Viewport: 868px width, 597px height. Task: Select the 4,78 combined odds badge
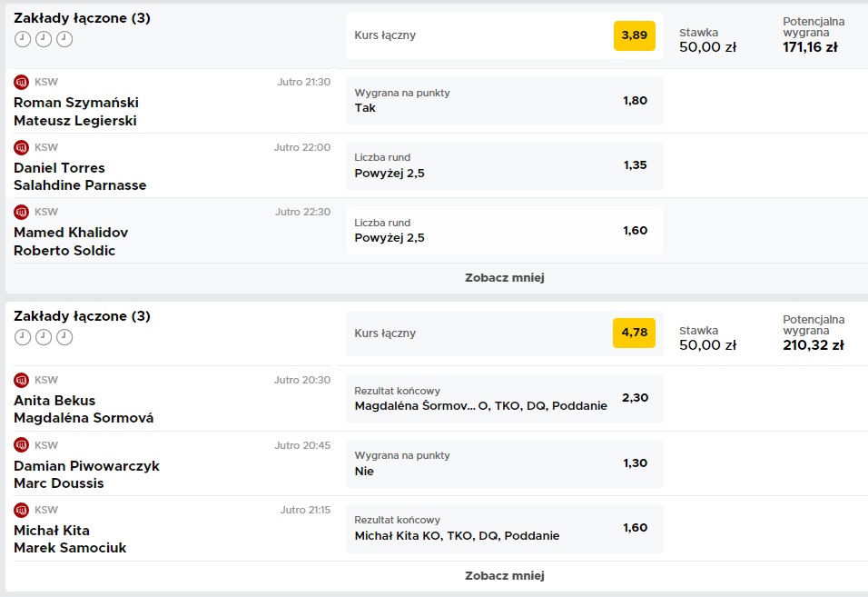point(635,333)
